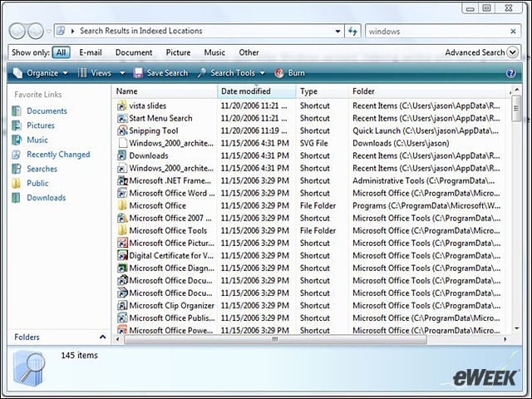Click the Microsoft Office folder icon
Viewport: 532px width, 399px height.
(122, 205)
